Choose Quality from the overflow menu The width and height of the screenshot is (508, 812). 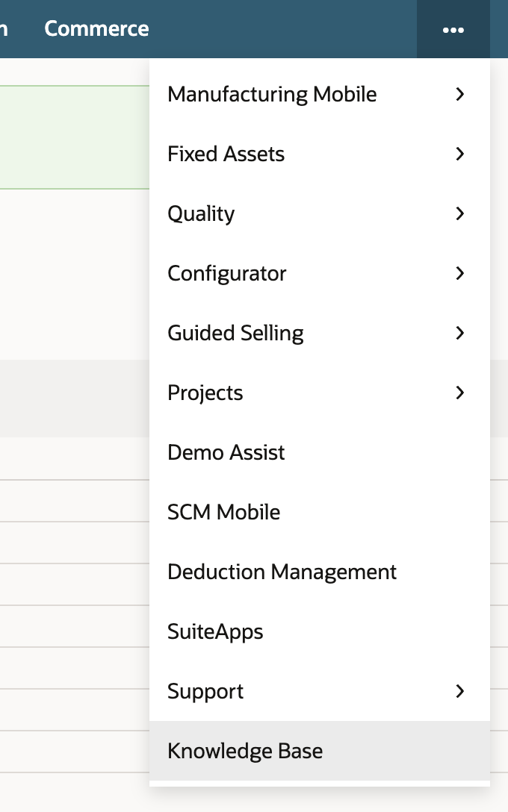click(x=319, y=213)
